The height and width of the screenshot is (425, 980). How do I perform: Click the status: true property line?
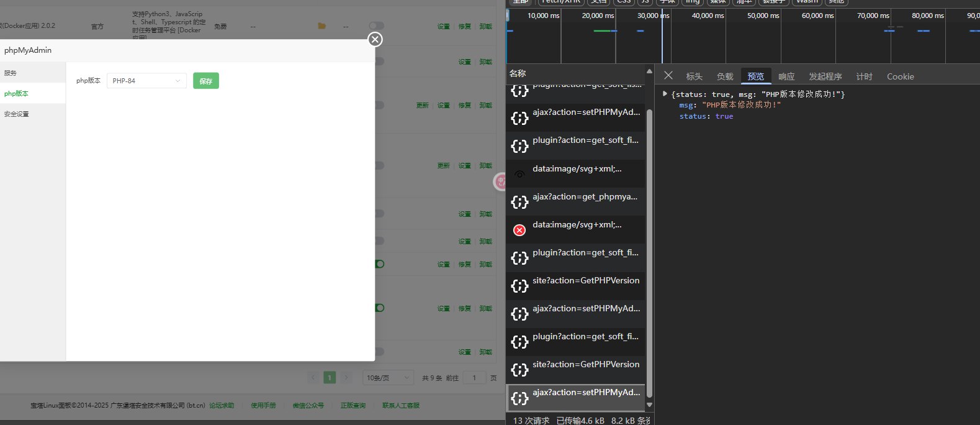[x=706, y=116]
